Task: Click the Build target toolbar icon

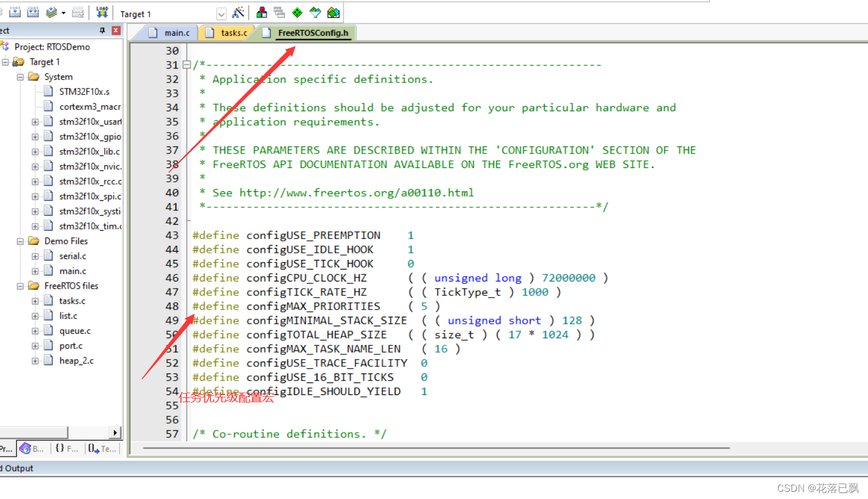Action: tap(16, 12)
